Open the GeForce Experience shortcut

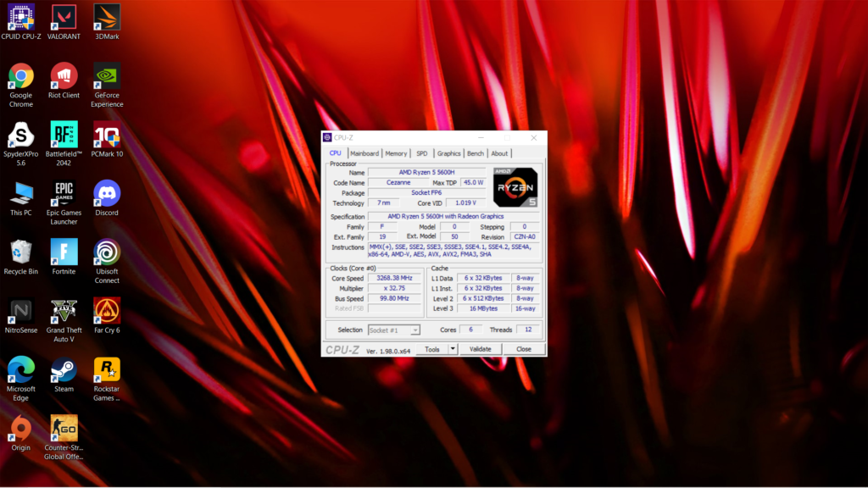click(107, 85)
